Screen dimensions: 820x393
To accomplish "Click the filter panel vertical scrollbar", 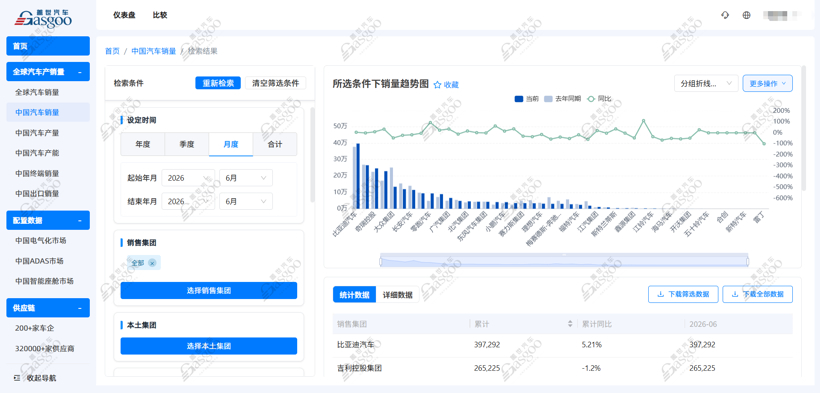I will (x=313, y=155).
